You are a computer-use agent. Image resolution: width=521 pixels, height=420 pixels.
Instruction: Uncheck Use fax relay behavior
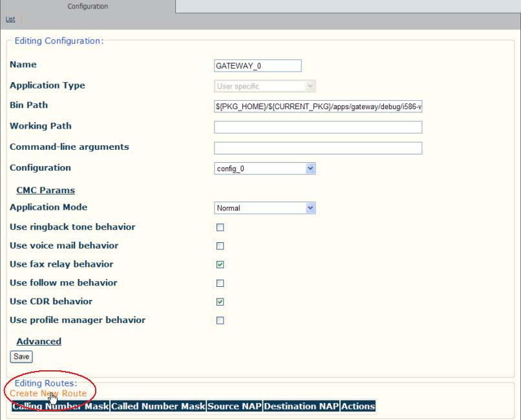click(x=220, y=265)
